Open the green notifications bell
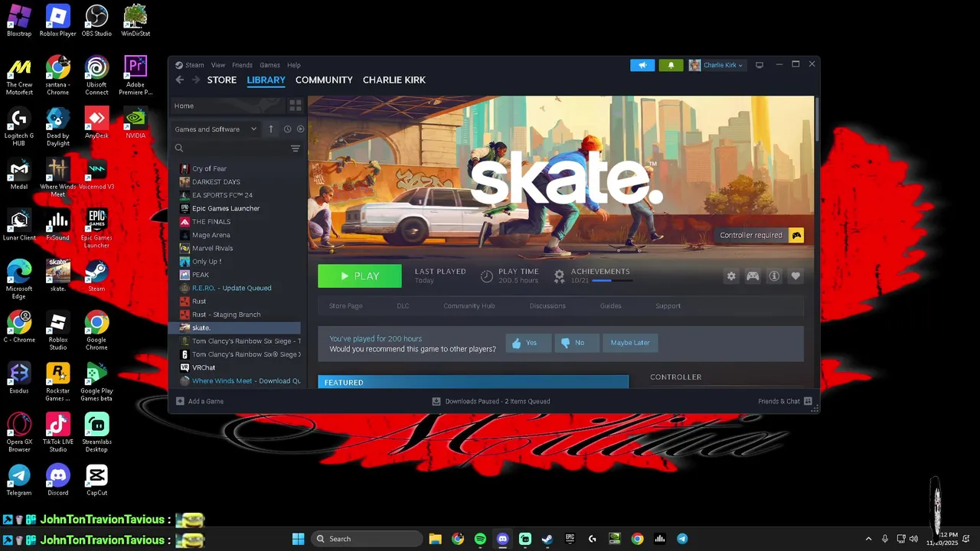Image resolution: width=980 pixels, height=551 pixels. (671, 65)
